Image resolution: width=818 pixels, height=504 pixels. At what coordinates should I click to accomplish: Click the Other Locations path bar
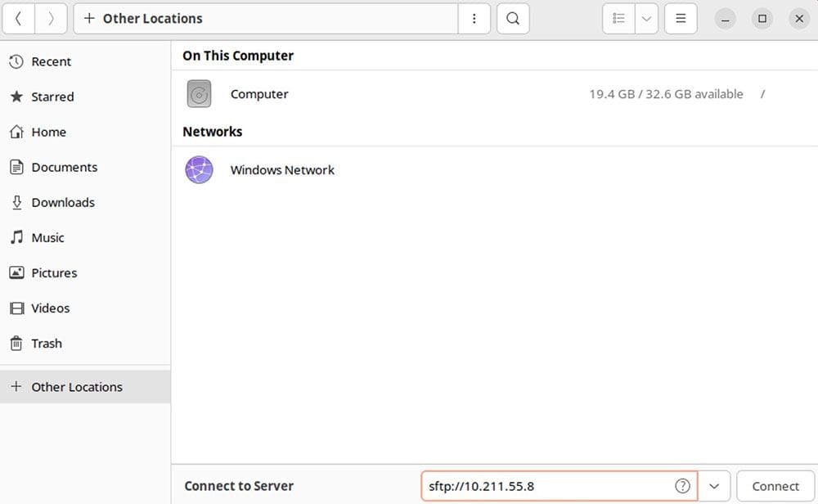tap(266, 19)
